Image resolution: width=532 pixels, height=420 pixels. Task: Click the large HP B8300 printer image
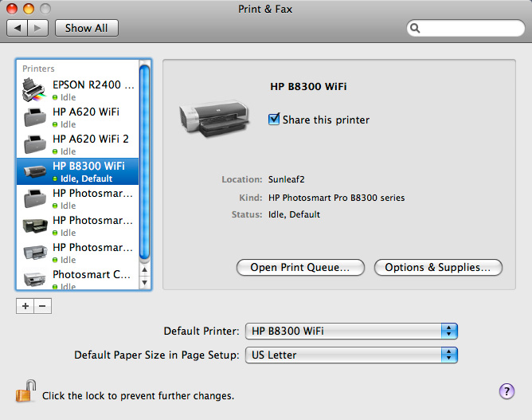(214, 119)
